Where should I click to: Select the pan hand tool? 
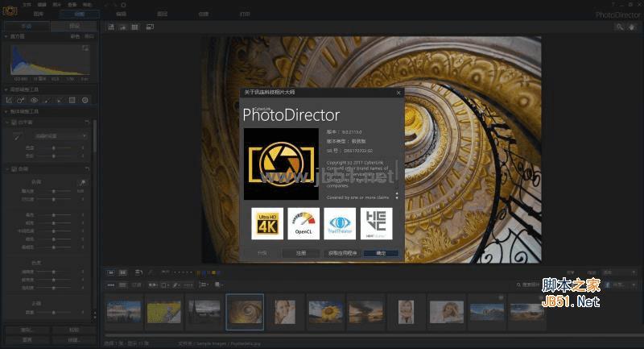[x=632, y=27]
